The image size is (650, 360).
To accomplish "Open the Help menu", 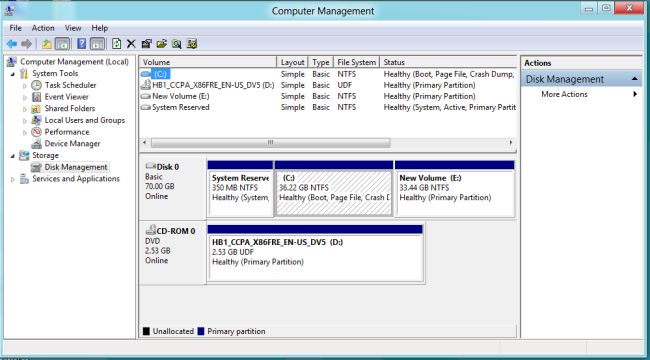I will pyautogui.click(x=99, y=28).
